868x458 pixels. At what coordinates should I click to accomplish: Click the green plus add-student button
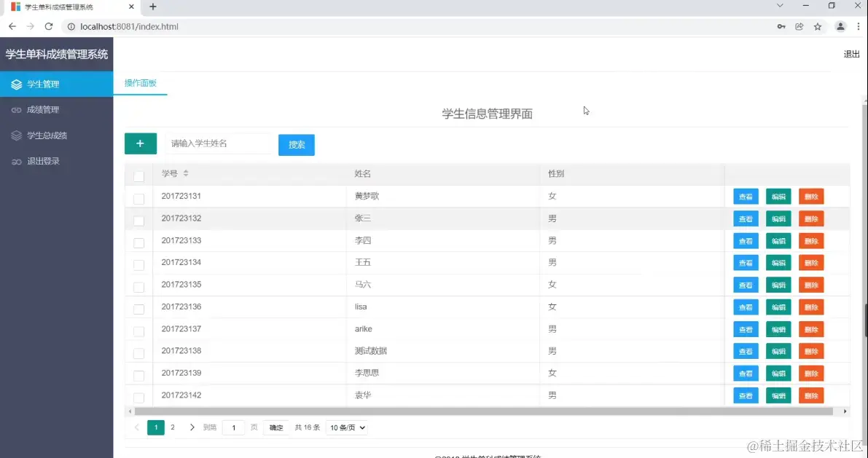[140, 144]
